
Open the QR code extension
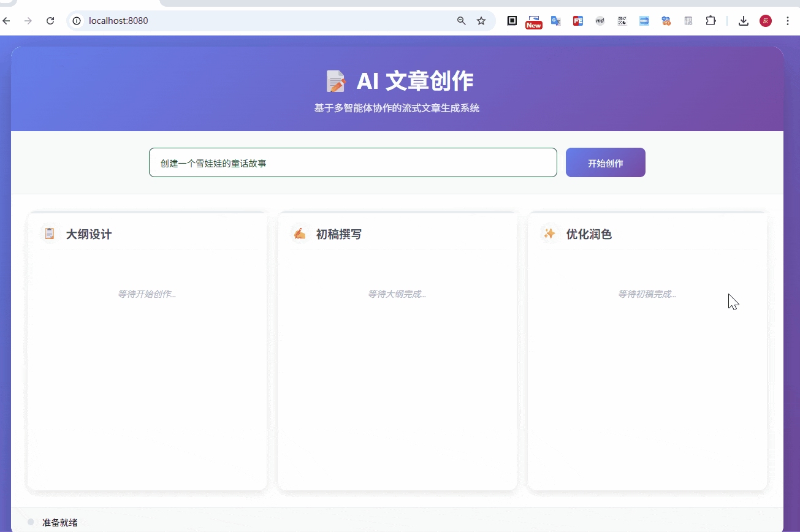[x=622, y=21]
